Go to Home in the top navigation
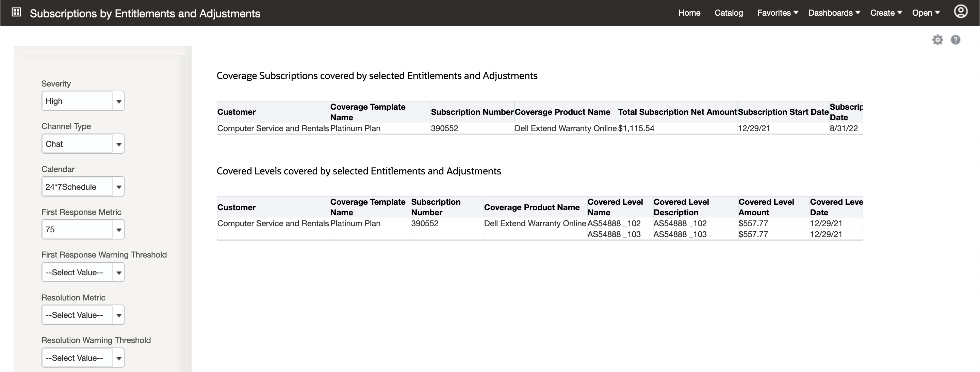 click(689, 13)
